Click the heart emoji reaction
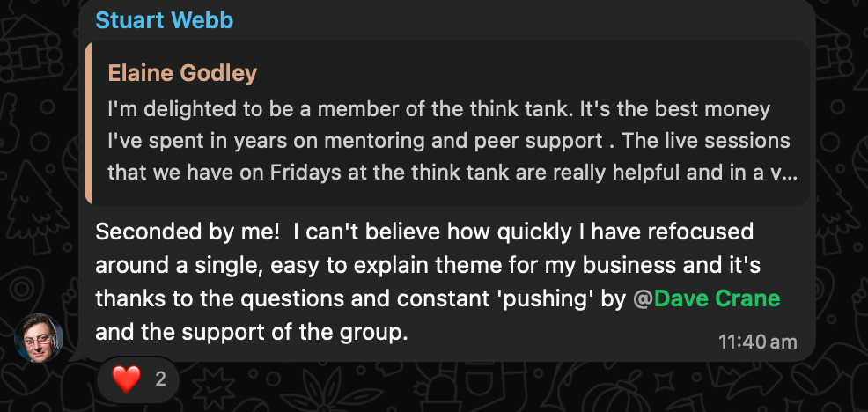 tap(127, 380)
